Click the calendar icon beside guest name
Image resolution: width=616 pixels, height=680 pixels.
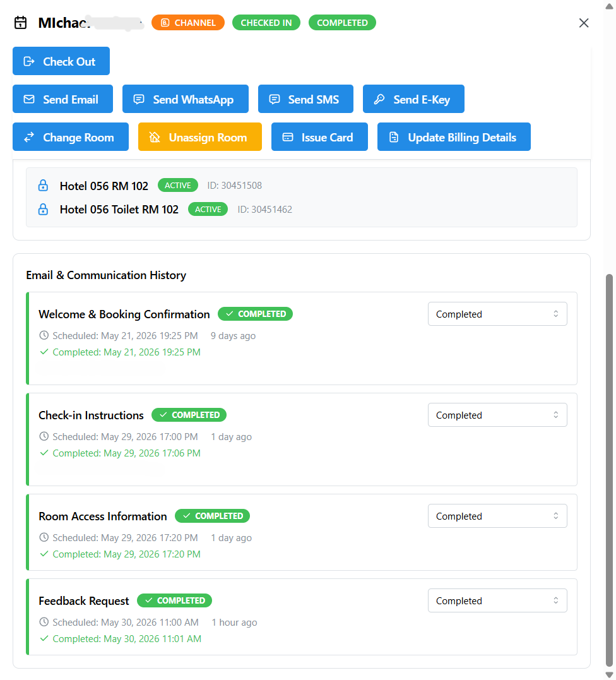[x=20, y=23]
